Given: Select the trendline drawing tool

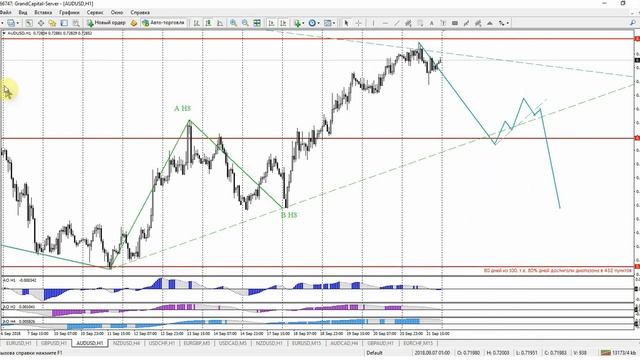Looking at the screenshot, I should 396,23.
